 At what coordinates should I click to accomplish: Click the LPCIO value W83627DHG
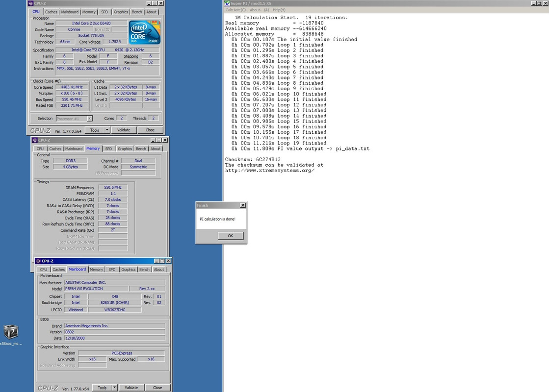115,310
